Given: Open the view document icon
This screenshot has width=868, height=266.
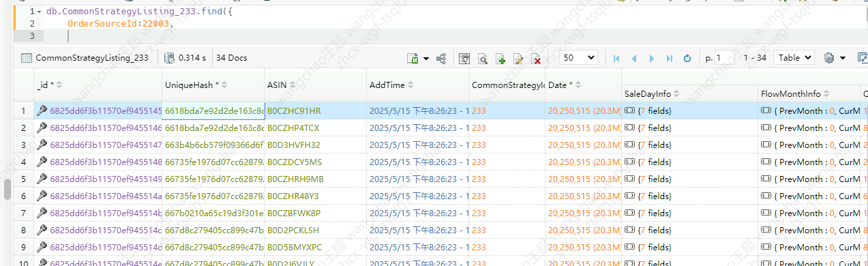Looking at the screenshot, I should point(464,59).
